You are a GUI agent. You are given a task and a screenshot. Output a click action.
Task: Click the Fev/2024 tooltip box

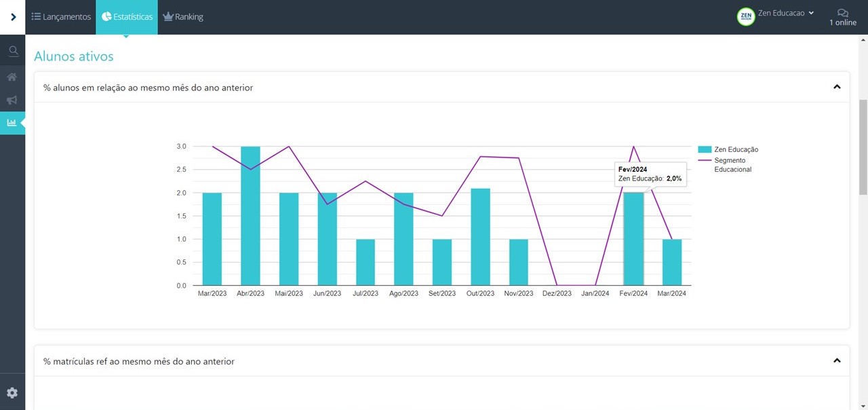click(x=650, y=174)
